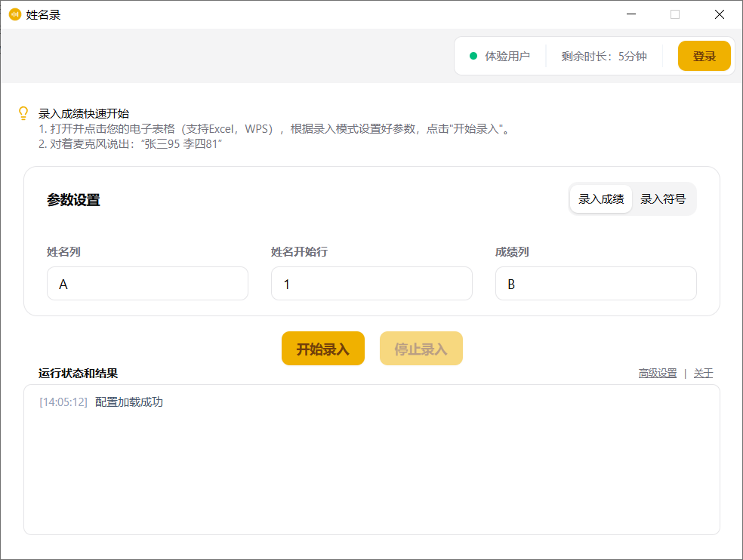Focus the 成绩列 input field

coord(596,283)
